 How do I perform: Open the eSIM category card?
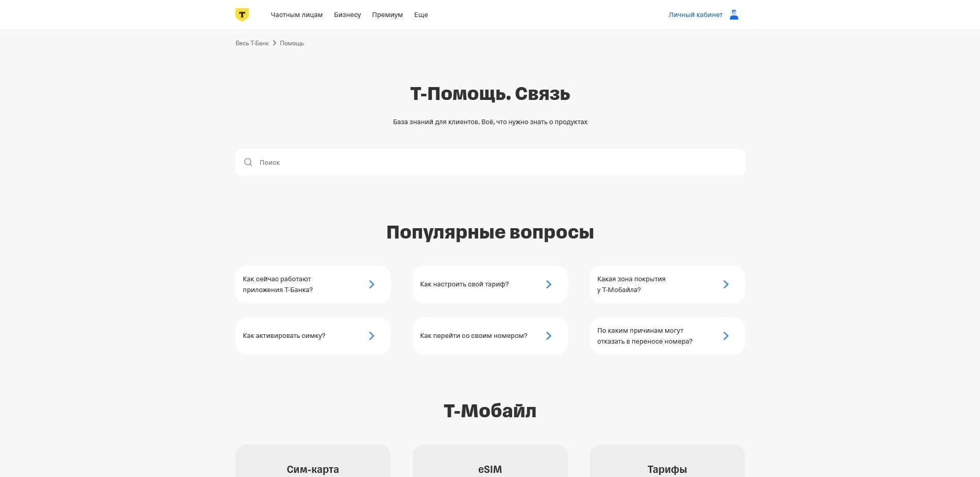click(489, 464)
